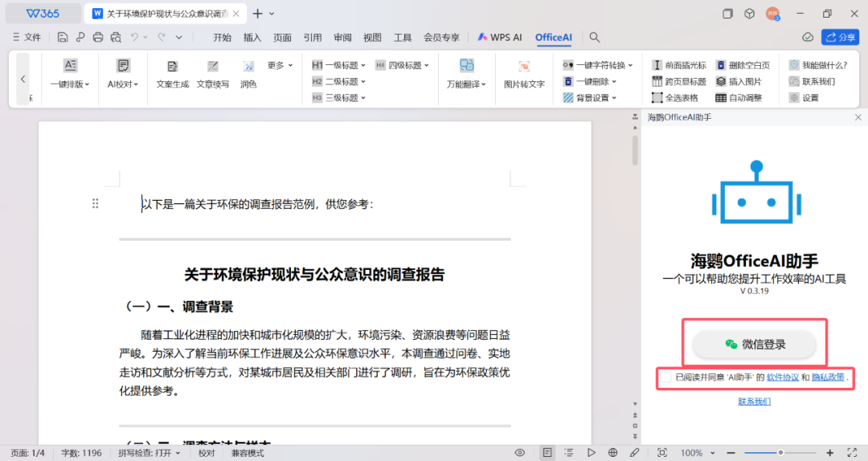Click the cloud sync status icon
868x461 pixels.
click(x=808, y=37)
